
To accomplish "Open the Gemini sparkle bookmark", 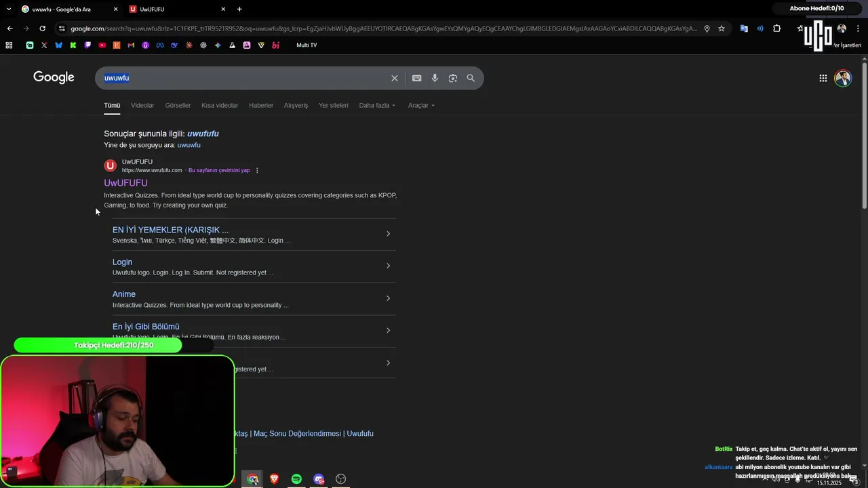I will click(218, 45).
